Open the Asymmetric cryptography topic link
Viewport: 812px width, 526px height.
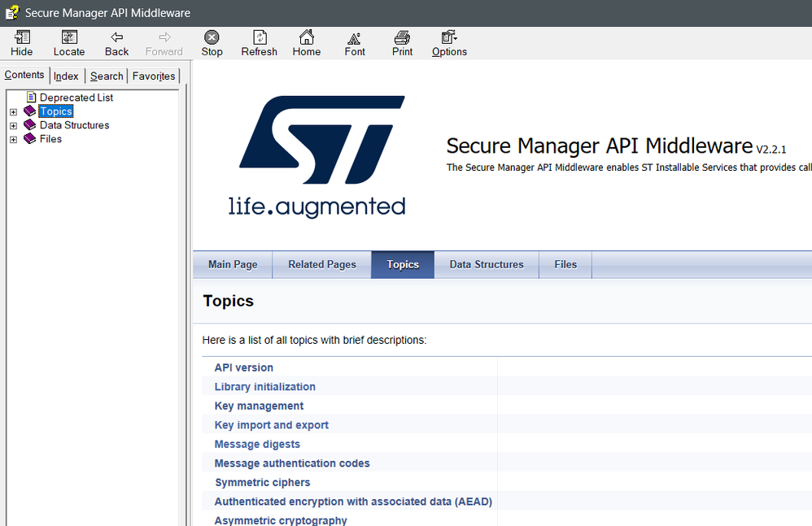(x=281, y=520)
